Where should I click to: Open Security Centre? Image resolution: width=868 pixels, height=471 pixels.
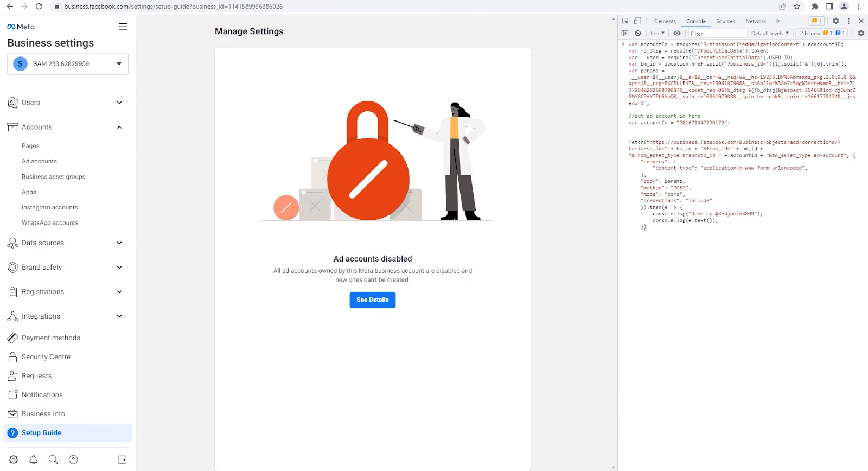tap(46, 357)
